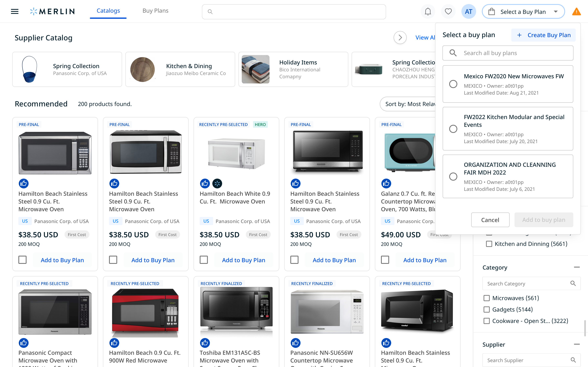Collapse the Category filter section
Viewport: 588px width, 367px height.
(x=577, y=267)
